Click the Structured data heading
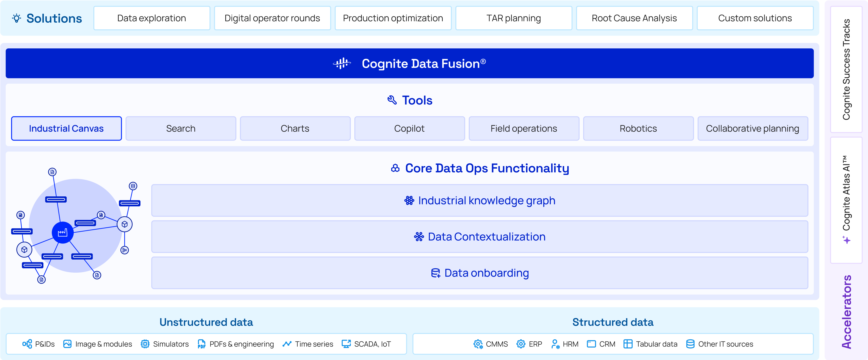This screenshot has height=360, width=868. [x=613, y=322]
